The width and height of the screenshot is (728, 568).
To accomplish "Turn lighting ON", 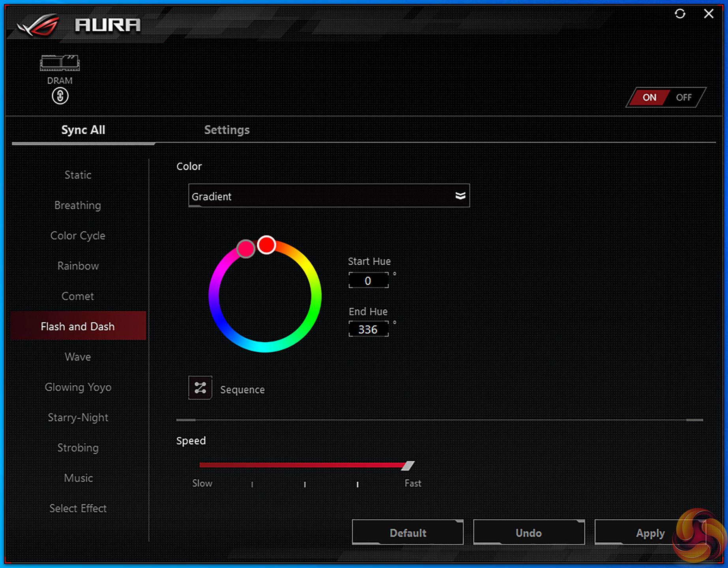I will point(649,97).
